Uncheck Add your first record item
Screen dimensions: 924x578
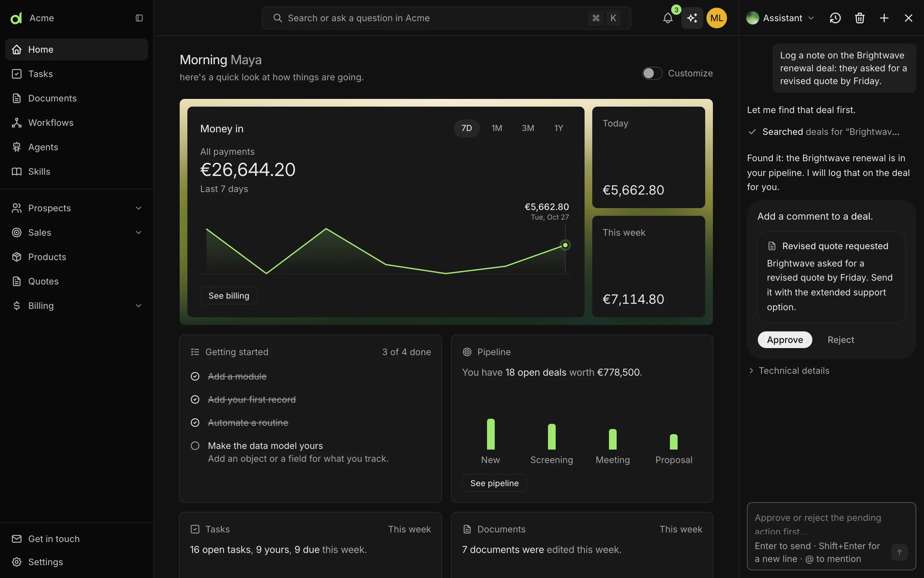click(x=195, y=399)
